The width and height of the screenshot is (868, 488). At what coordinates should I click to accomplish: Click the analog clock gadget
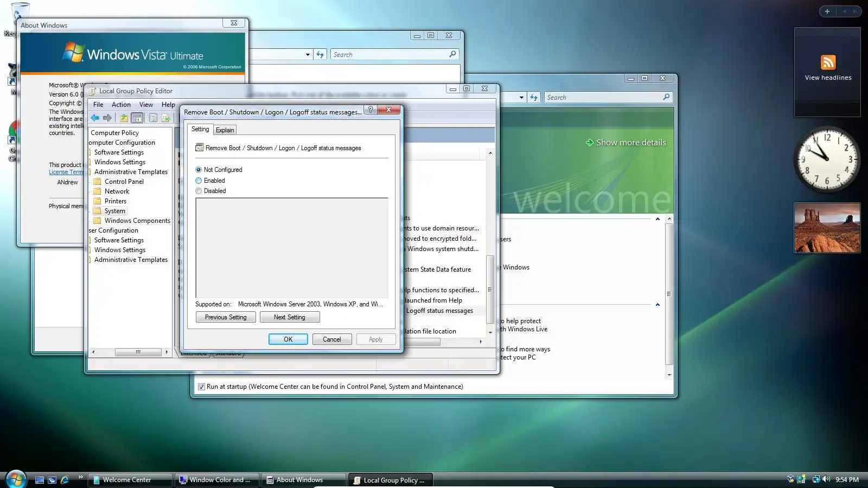pos(827,159)
